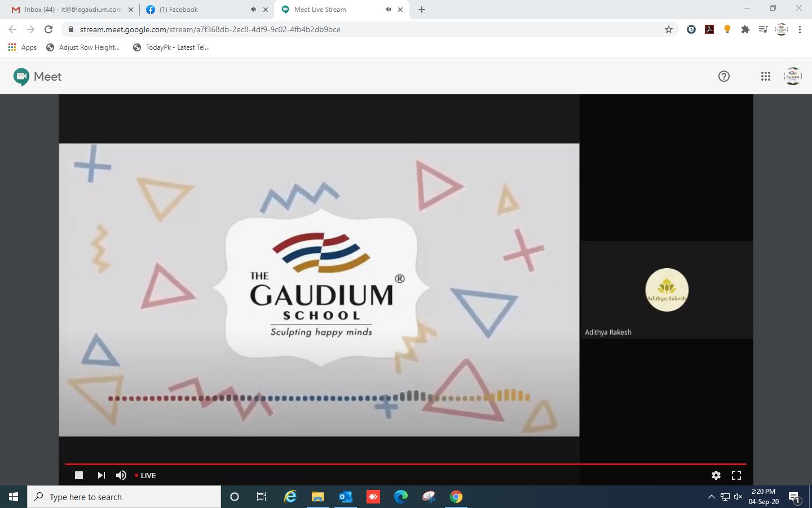Launch Microsoft Edge from taskbar

[401, 497]
